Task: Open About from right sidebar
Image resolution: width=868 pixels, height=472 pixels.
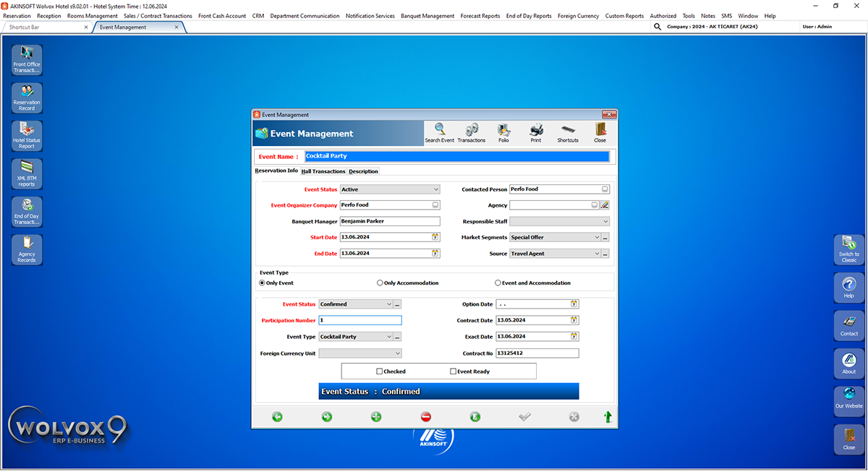Action: pyautogui.click(x=848, y=364)
